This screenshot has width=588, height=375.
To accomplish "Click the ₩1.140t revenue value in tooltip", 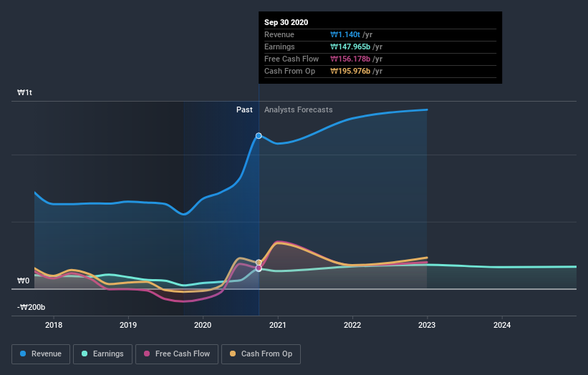I will click(x=345, y=34).
